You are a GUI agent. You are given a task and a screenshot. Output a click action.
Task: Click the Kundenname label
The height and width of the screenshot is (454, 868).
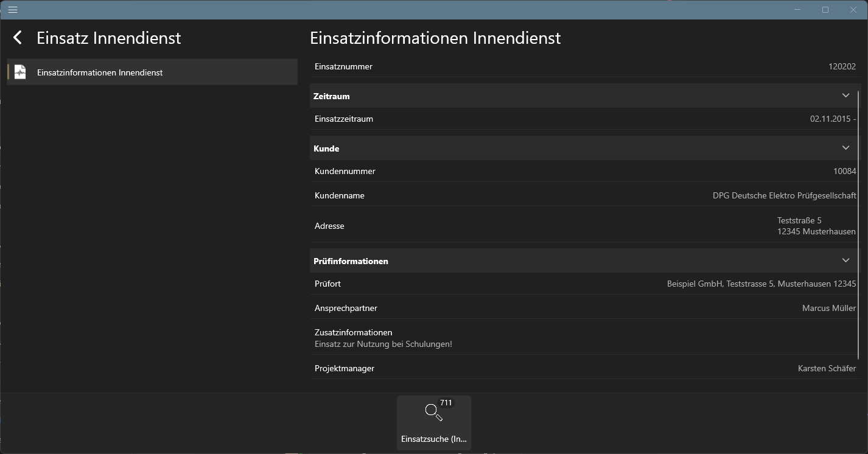tap(340, 196)
